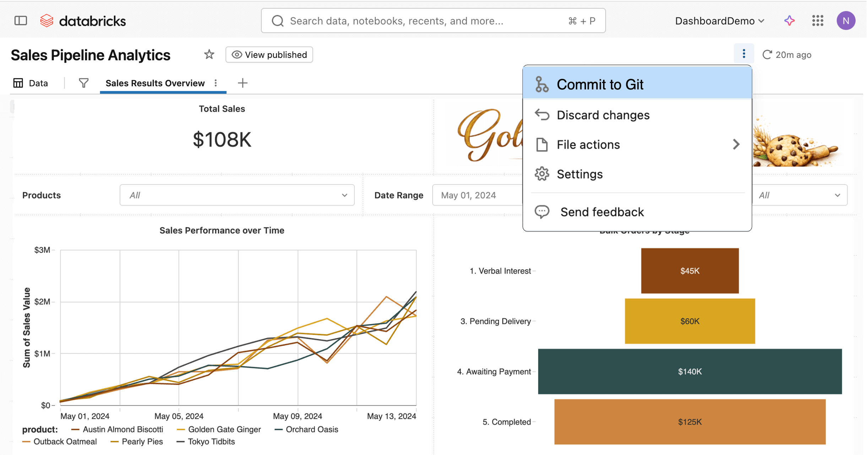Refresh the dashboard with the refresh icon

(767, 54)
